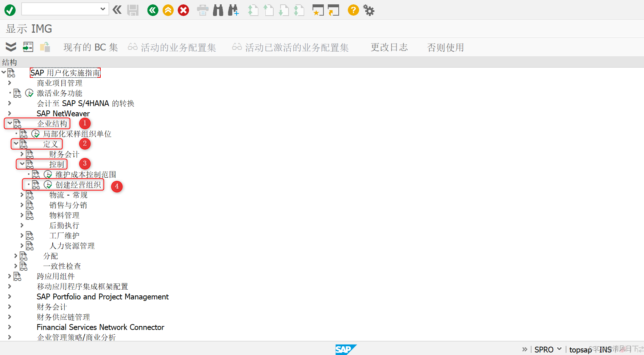Expand the '财务会计' node under 定义

22,154
